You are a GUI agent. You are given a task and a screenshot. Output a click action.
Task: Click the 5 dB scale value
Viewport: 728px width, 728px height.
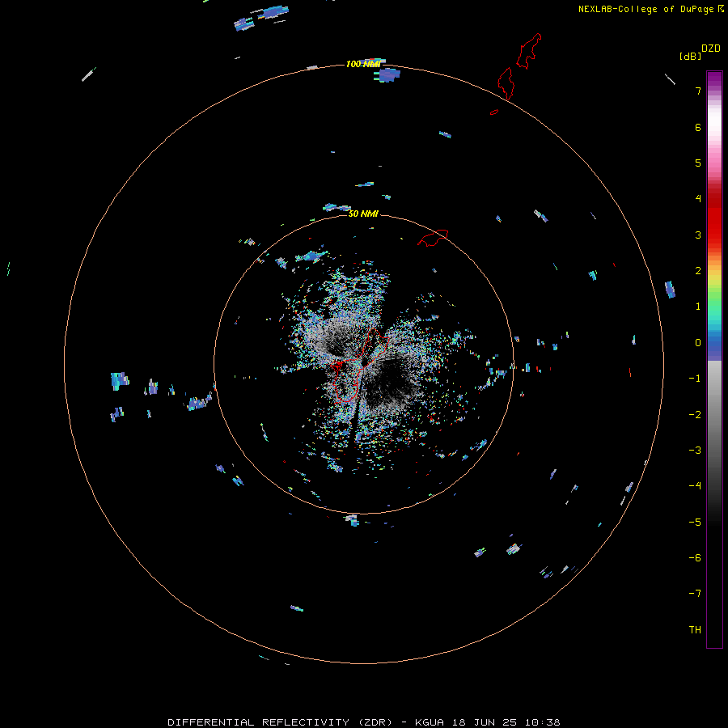click(x=698, y=163)
